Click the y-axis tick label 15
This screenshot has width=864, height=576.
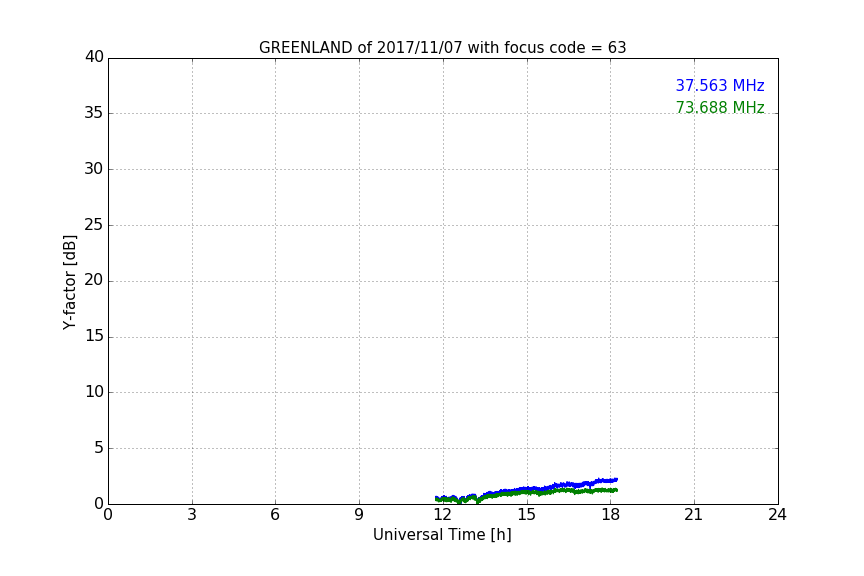tap(94, 336)
